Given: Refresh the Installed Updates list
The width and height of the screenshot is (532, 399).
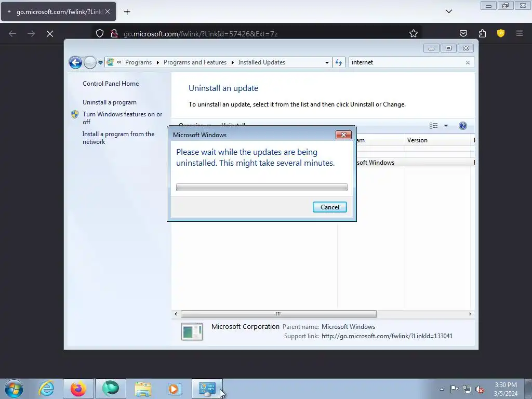Looking at the screenshot, I should [x=339, y=62].
